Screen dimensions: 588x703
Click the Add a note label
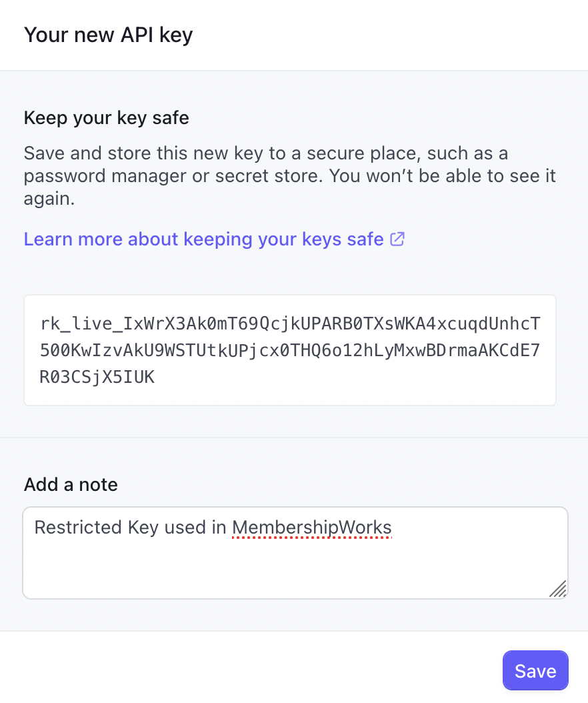click(x=71, y=484)
